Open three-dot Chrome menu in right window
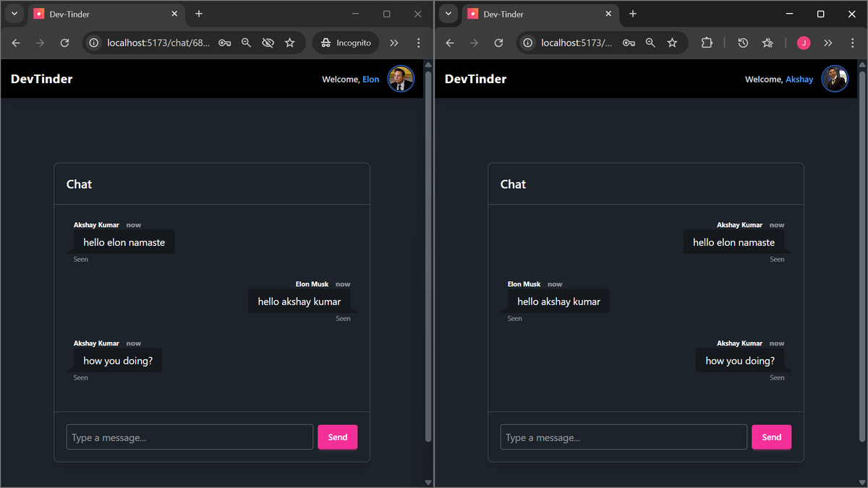 coord(853,43)
